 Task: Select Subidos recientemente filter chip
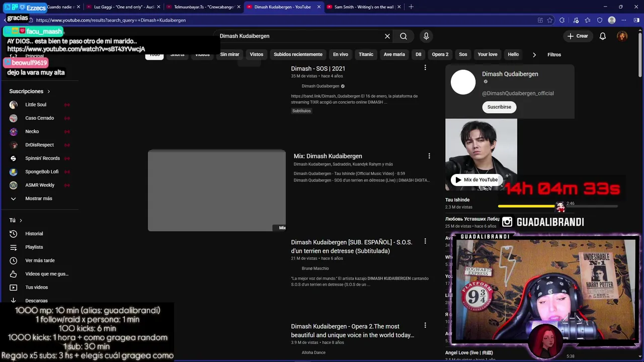(298, 54)
